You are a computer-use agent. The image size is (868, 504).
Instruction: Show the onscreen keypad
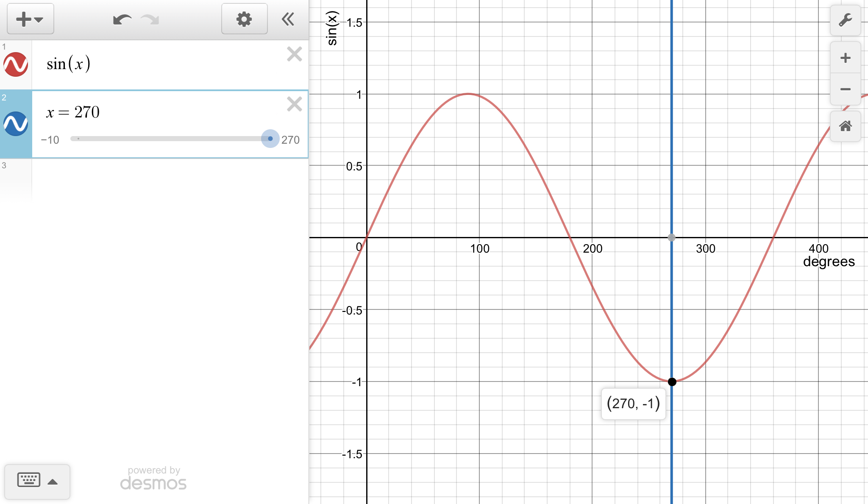[37, 481]
